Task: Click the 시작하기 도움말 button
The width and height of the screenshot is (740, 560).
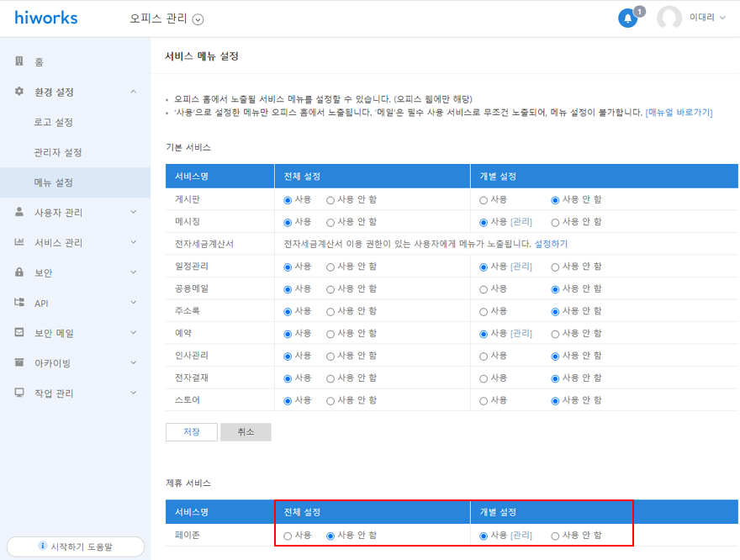Action: click(76, 547)
